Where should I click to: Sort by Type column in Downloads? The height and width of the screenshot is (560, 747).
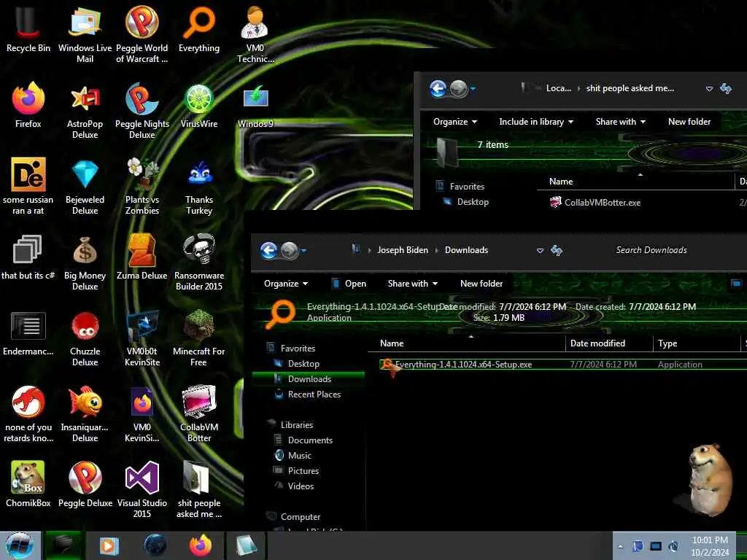point(697,343)
